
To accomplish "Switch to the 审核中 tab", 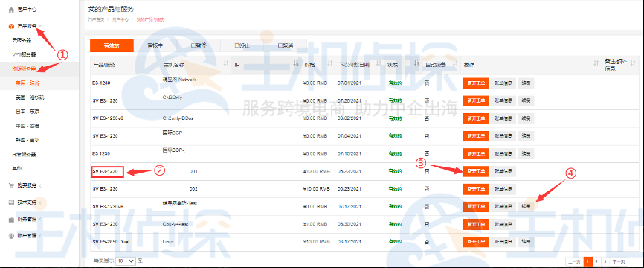I will tap(155, 45).
